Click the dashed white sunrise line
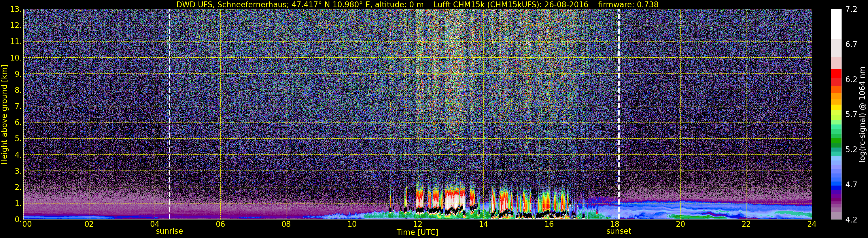This screenshot has width=868, height=238. point(169,114)
